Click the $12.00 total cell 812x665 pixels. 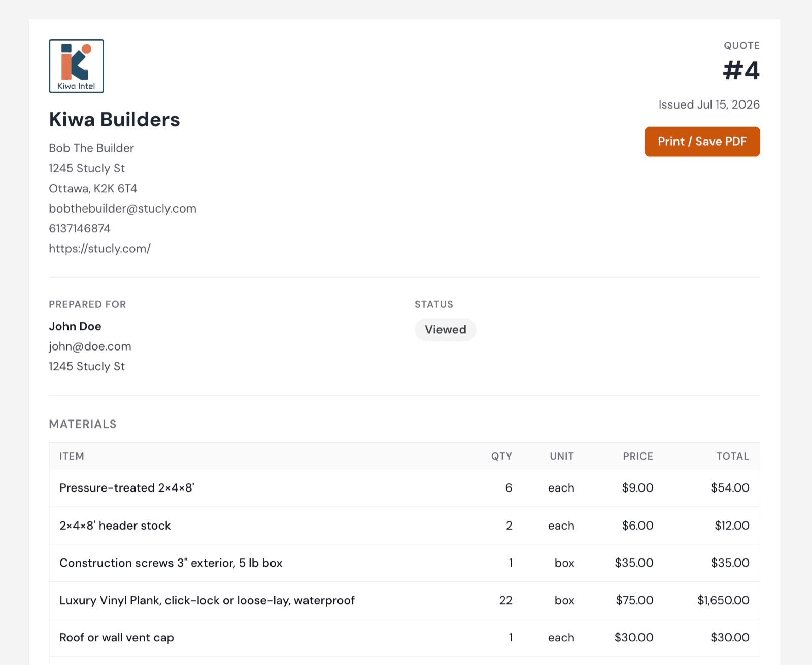click(732, 526)
